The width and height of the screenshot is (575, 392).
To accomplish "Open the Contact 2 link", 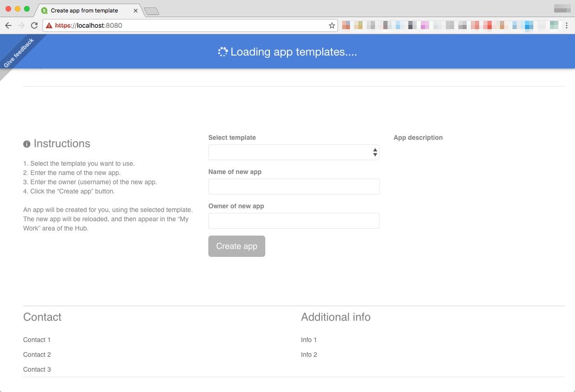I will [37, 355].
